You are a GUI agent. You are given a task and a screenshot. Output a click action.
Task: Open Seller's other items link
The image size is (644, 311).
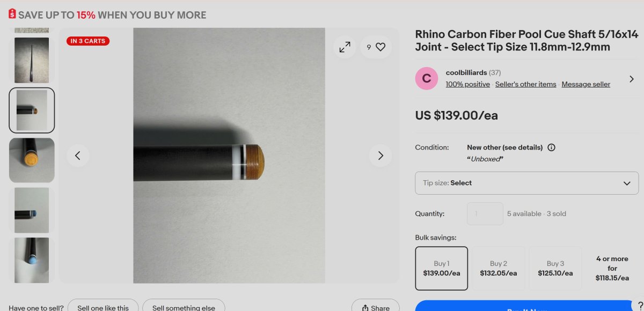525,84
